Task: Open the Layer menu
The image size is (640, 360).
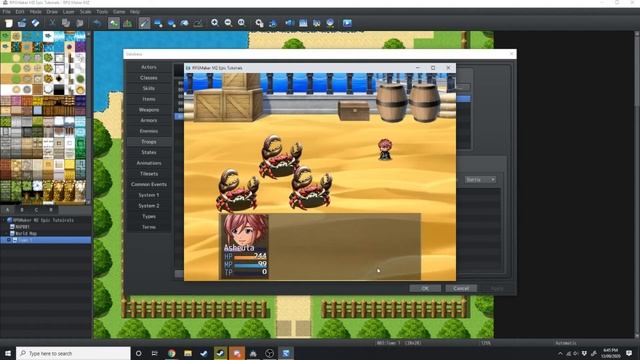Action: (x=69, y=12)
